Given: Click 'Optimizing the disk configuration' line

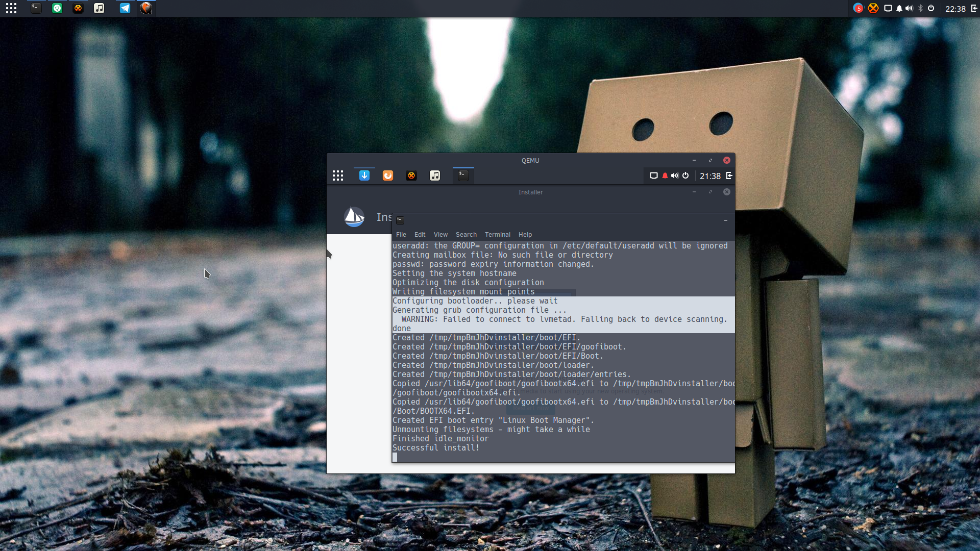Looking at the screenshot, I should pyautogui.click(x=468, y=283).
